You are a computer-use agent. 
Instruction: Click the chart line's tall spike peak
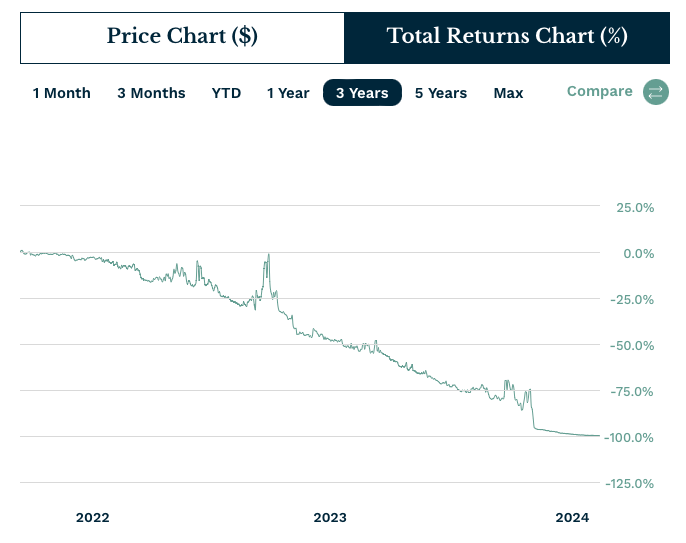coord(268,256)
